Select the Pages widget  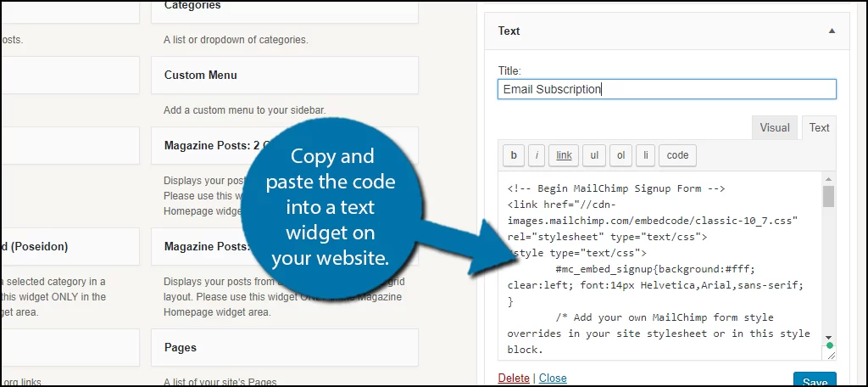point(285,348)
